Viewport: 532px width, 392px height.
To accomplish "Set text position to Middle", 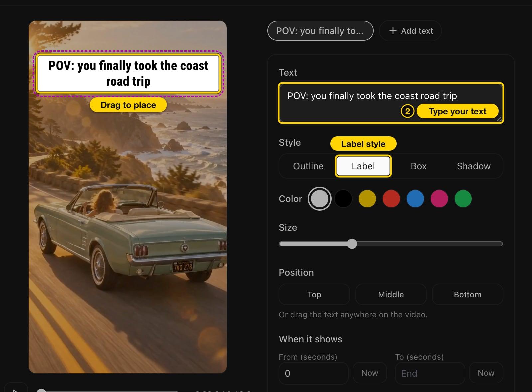I will (x=391, y=294).
